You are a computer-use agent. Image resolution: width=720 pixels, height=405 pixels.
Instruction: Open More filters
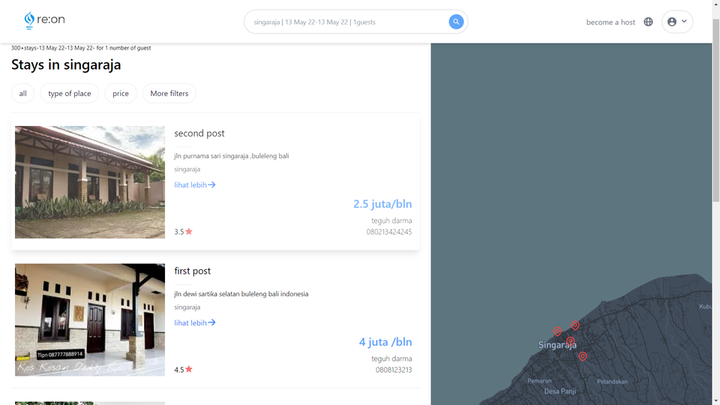tap(169, 93)
